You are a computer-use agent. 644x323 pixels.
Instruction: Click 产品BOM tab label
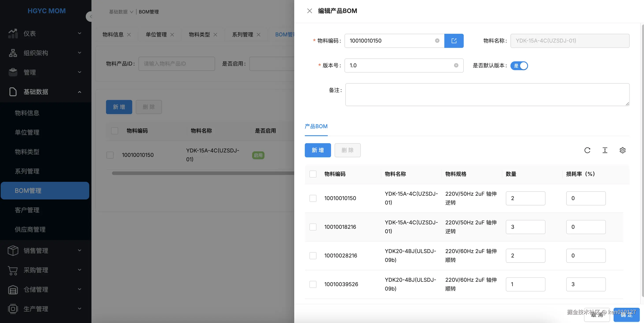(x=316, y=126)
